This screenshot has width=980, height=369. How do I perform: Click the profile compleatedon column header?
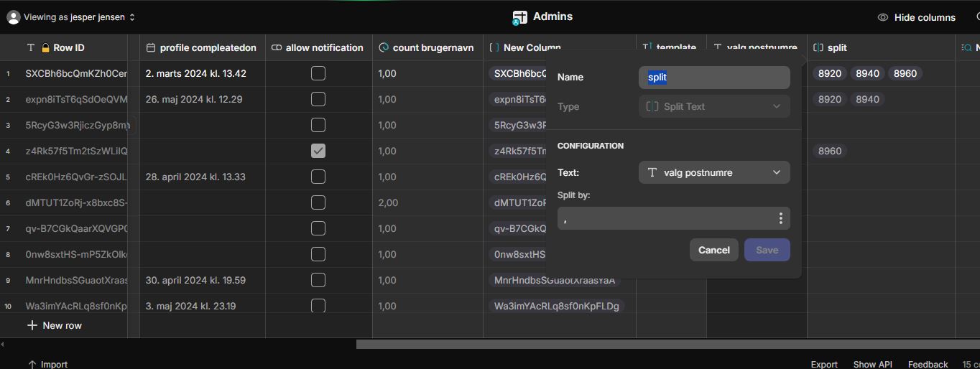tap(203, 48)
